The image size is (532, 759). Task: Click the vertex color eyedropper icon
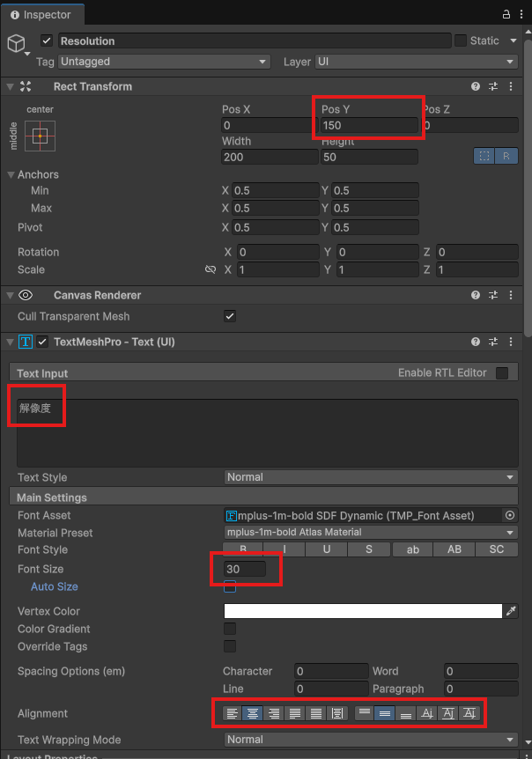(511, 611)
